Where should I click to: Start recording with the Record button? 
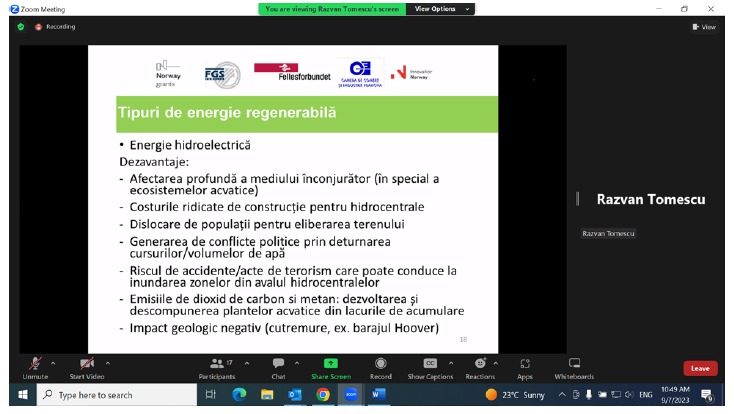coord(380,366)
